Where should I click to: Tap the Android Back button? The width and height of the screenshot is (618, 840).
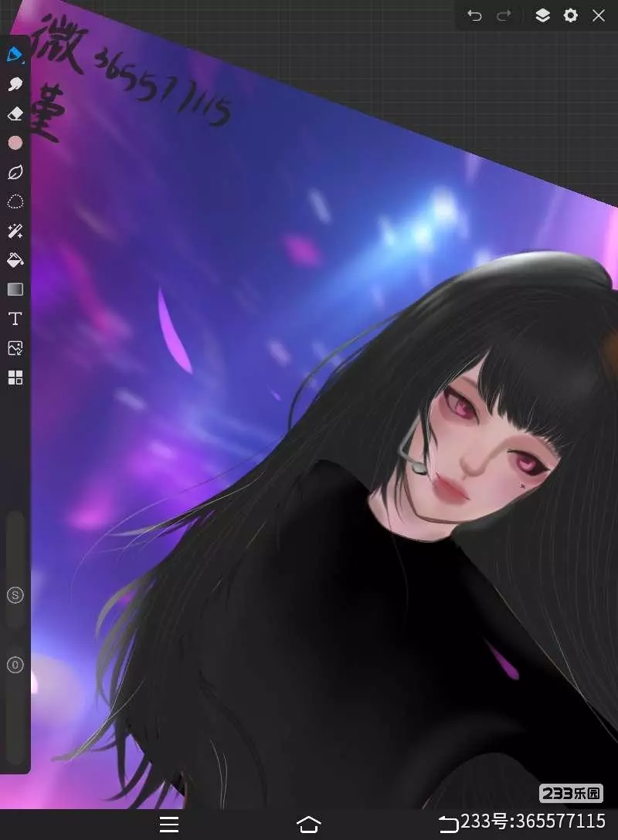[x=449, y=824]
